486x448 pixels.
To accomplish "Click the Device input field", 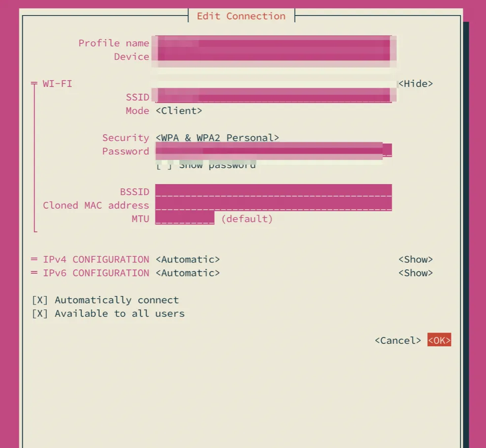I will (273, 57).
